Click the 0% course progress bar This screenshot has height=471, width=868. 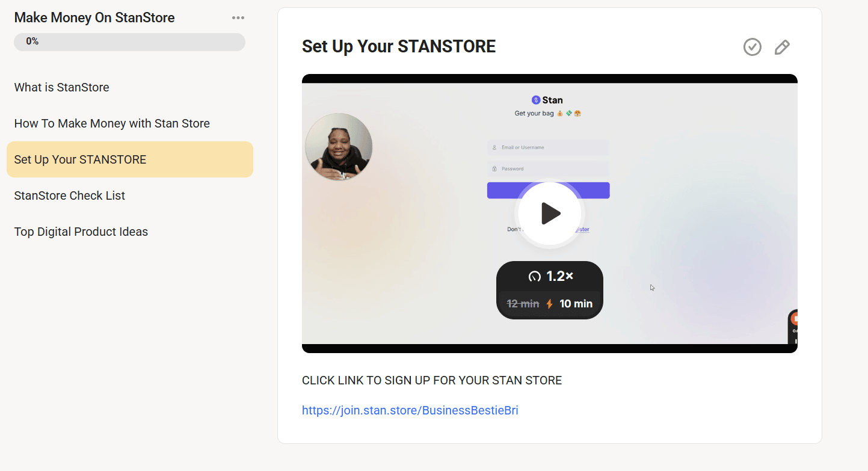(129, 42)
